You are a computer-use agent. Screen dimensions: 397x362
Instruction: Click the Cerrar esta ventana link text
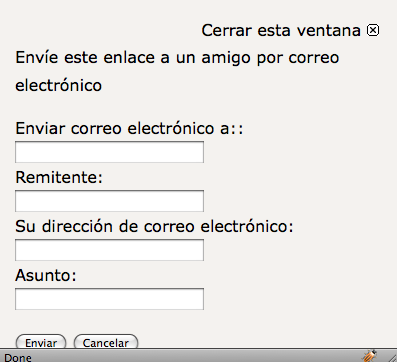(281, 30)
